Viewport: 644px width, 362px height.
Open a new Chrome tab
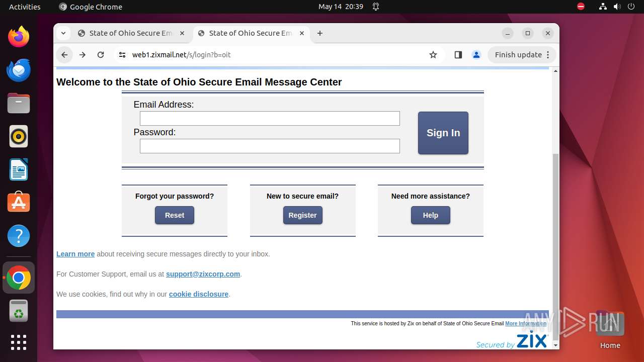[320, 33]
